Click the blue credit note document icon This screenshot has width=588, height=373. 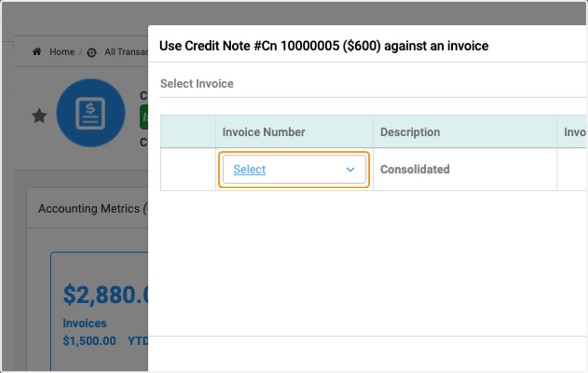[x=91, y=113]
